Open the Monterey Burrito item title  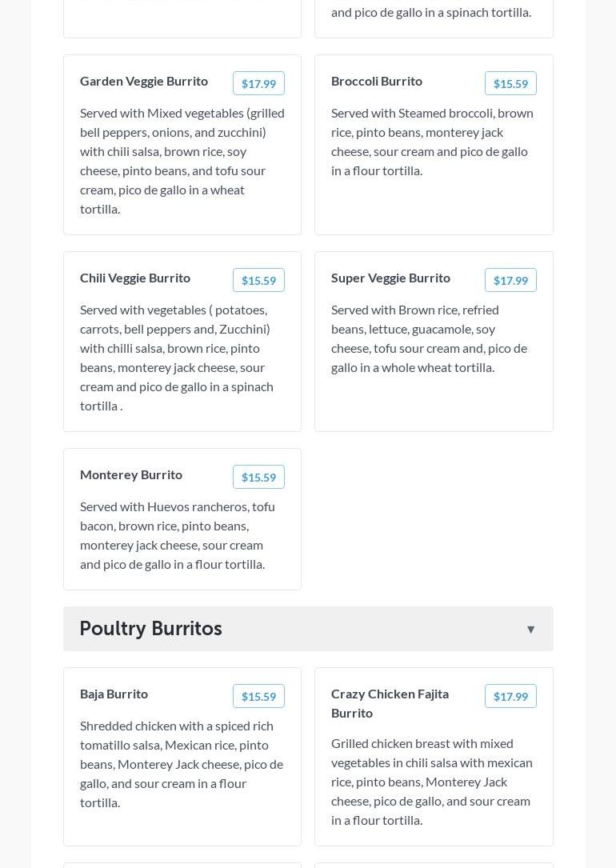131,475
